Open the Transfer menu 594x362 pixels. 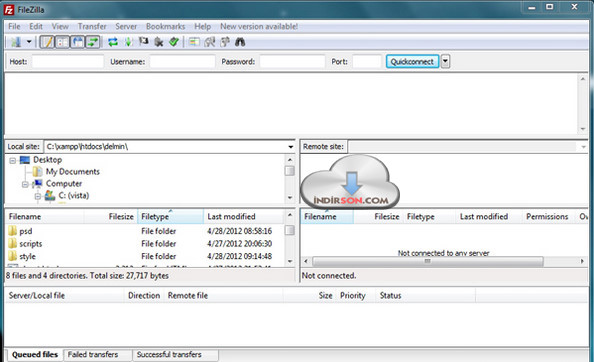(92, 27)
